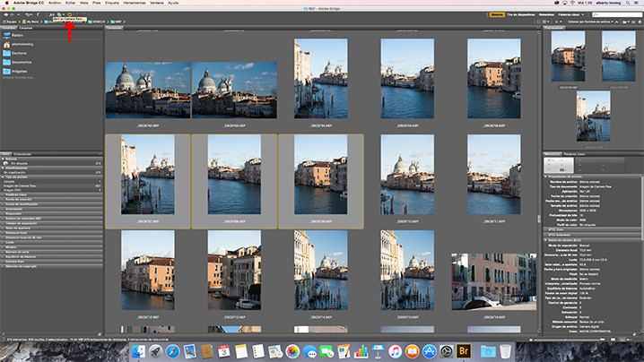Click the My Book breadcrumb in path bar
The width and height of the screenshot is (644, 362).
[30, 22]
